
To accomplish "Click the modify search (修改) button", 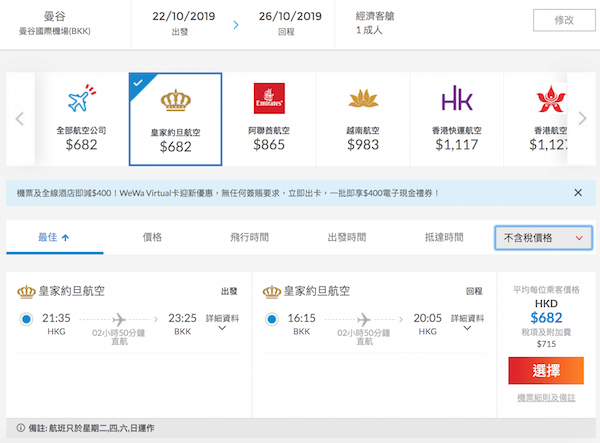I will [x=557, y=20].
